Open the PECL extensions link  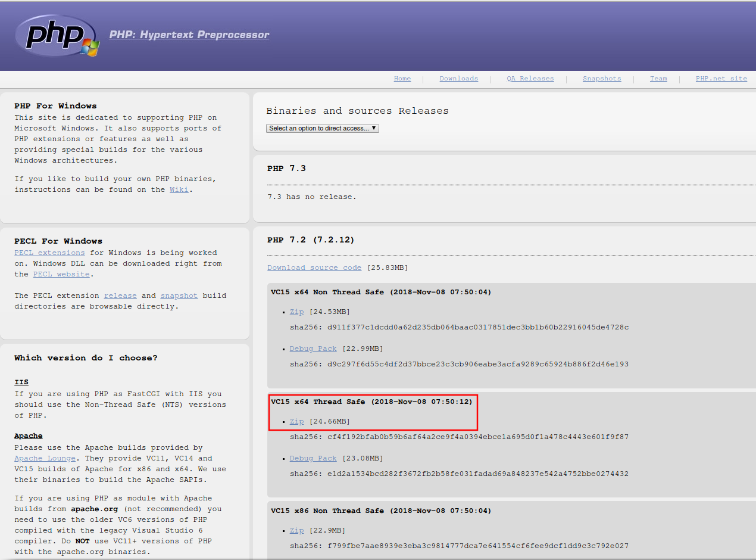[49, 253]
